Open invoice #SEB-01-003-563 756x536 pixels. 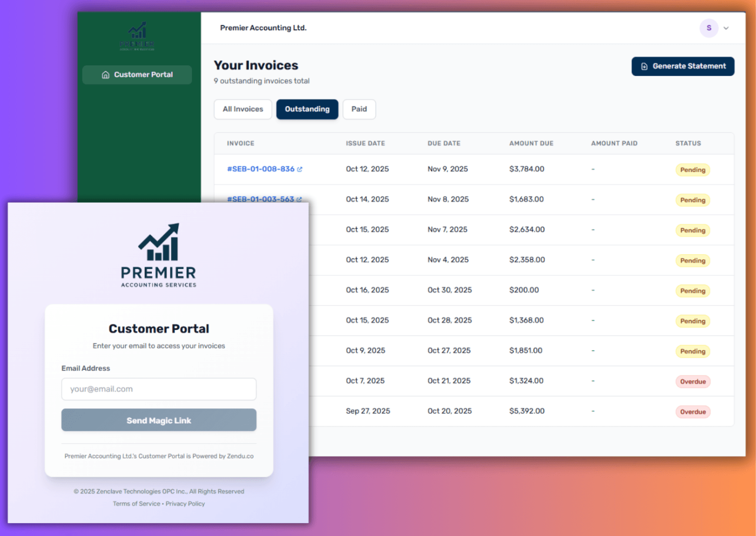[x=260, y=199]
